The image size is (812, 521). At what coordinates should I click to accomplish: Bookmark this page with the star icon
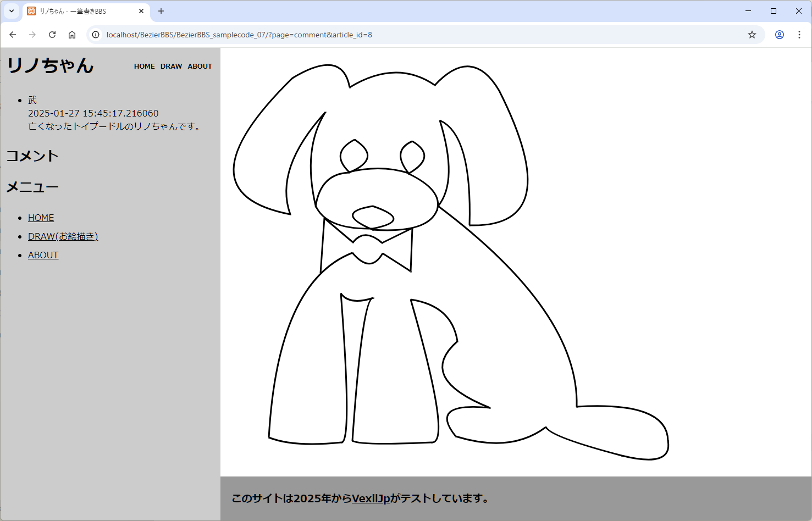pos(752,35)
